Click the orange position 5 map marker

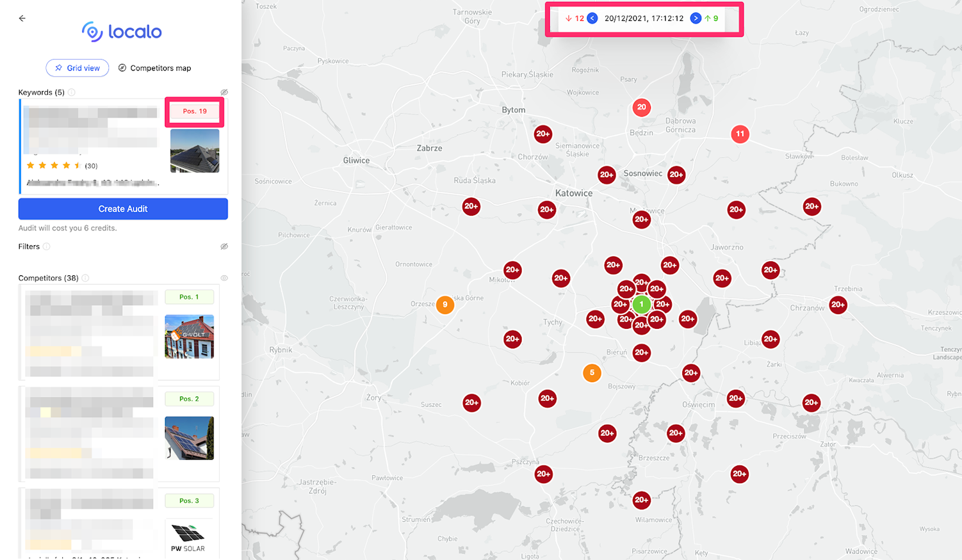(592, 372)
